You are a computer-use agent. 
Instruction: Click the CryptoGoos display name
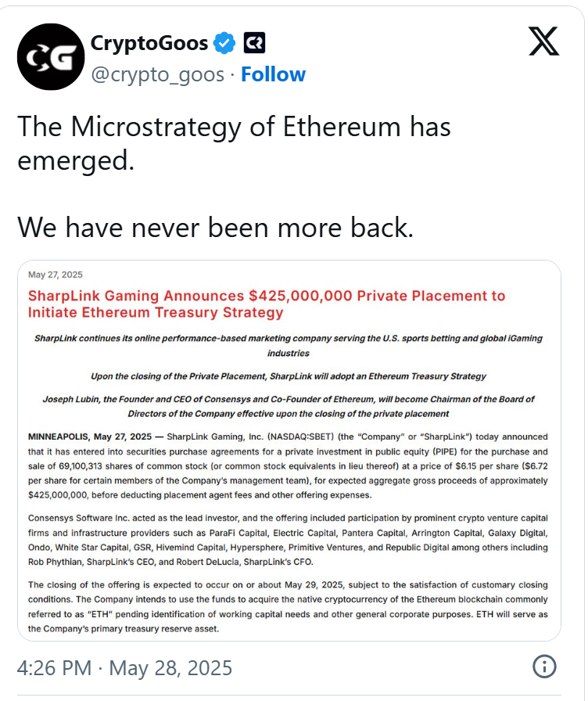[x=149, y=42]
